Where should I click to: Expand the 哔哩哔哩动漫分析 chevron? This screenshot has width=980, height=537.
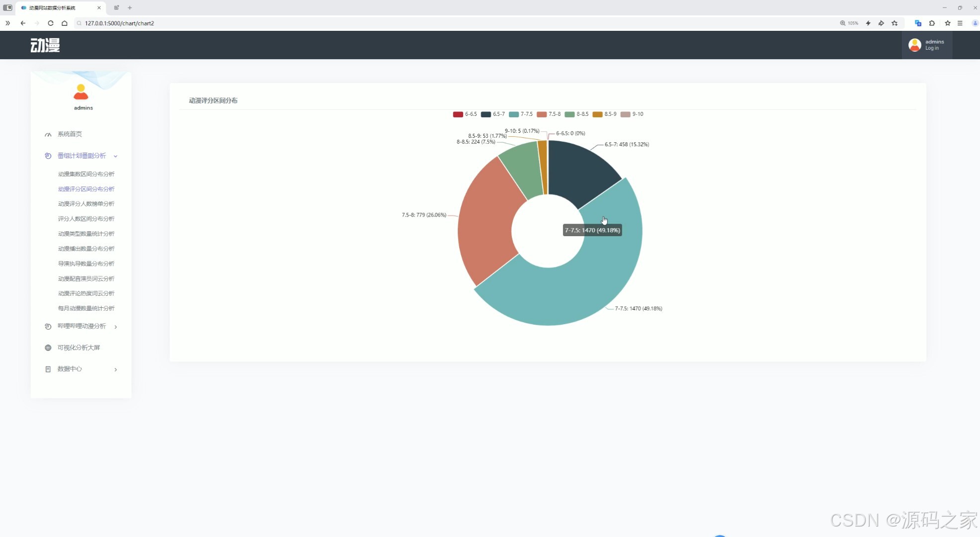pos(115,327)
